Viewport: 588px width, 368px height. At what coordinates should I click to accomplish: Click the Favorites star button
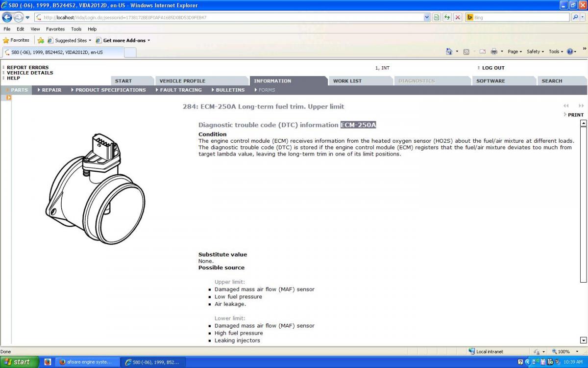point(16,40)
